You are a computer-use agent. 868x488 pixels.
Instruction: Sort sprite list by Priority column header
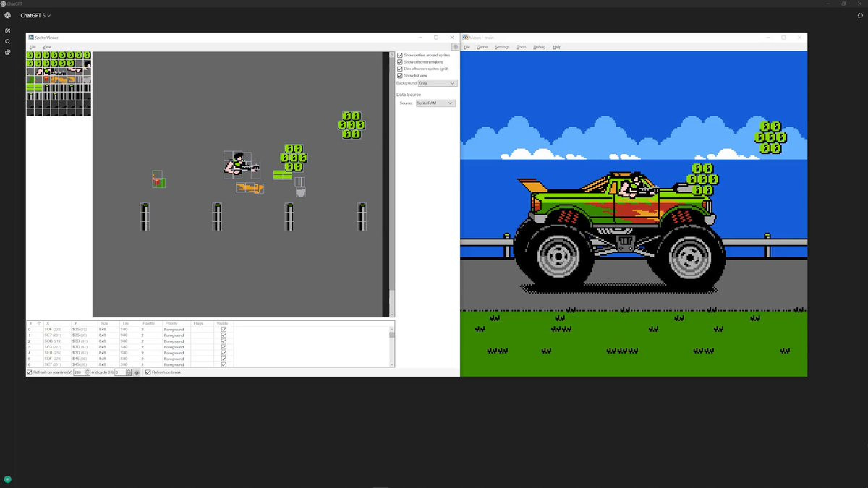(176, 323)
